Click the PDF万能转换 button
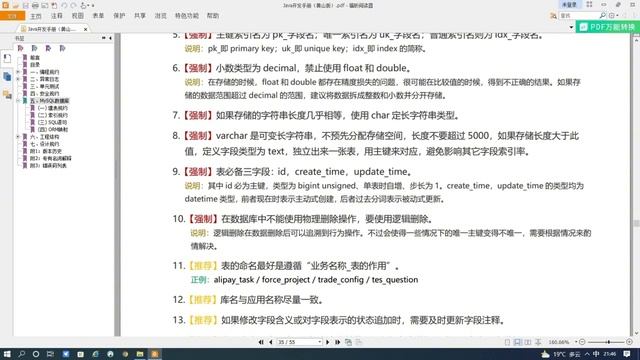Viewport: 640px width, 360px height. pyautogui.click(x=607, y=27)
